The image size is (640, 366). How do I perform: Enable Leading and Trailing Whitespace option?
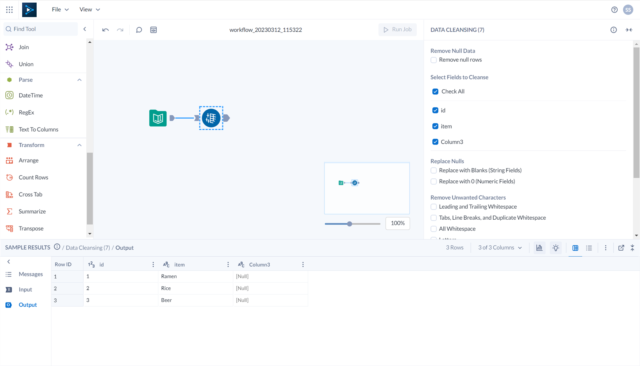point(433,207)
